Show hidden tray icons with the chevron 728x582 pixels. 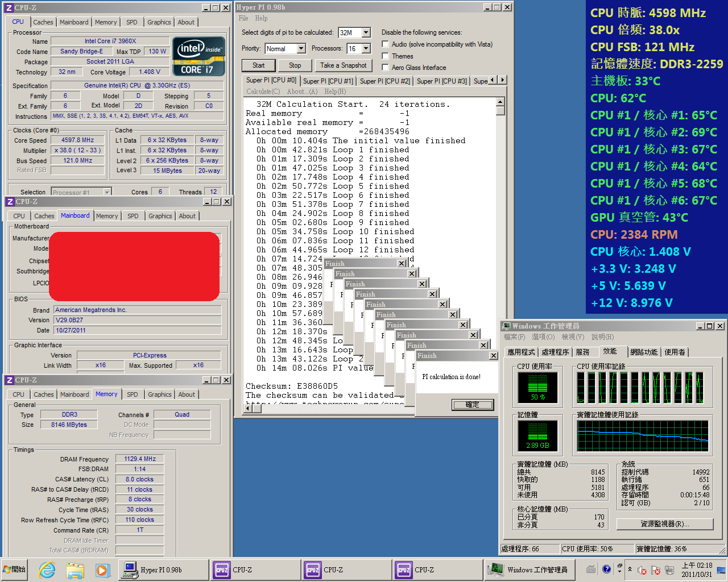(630, 569)
